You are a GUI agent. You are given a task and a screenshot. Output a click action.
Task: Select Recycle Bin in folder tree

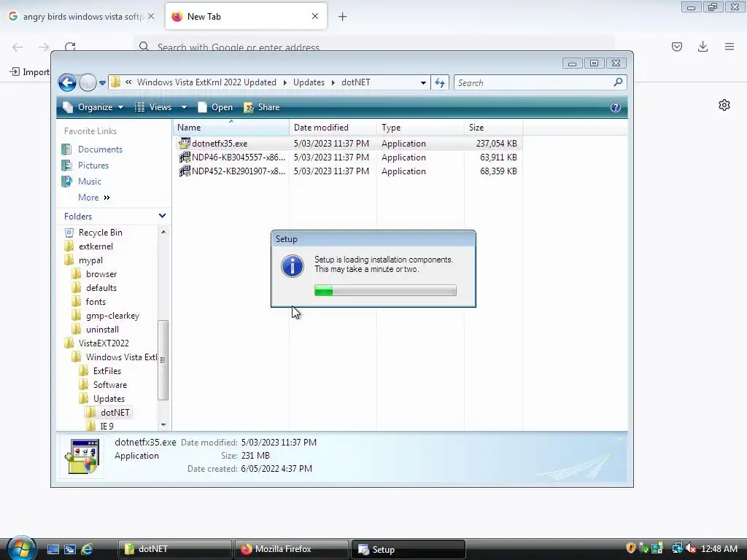point(101,233)
